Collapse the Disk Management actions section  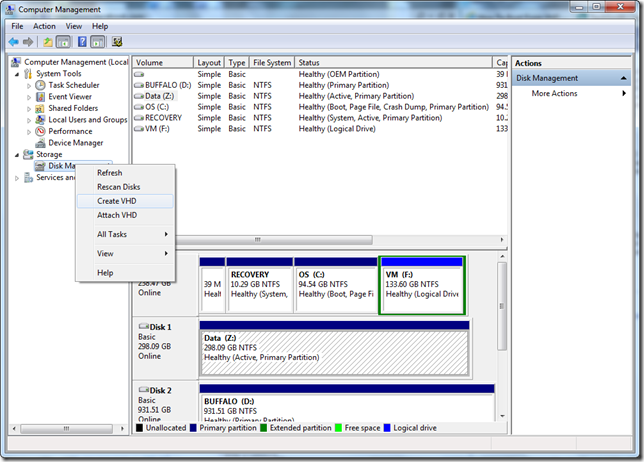click(623, 78)
